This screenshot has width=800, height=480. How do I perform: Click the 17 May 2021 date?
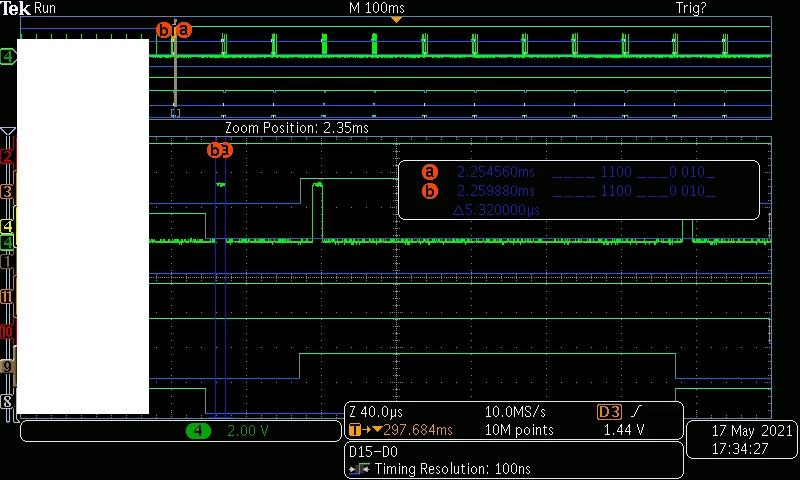coord(752,431)
